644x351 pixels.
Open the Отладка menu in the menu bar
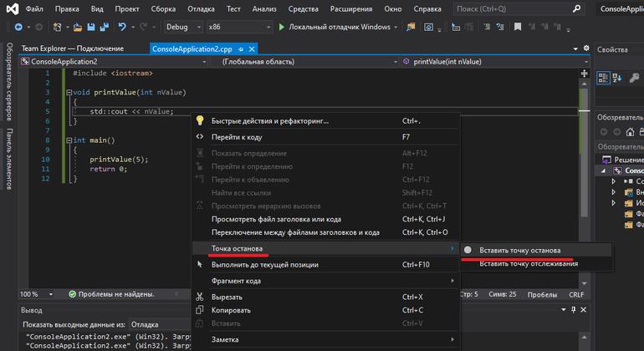coord(201,8)
